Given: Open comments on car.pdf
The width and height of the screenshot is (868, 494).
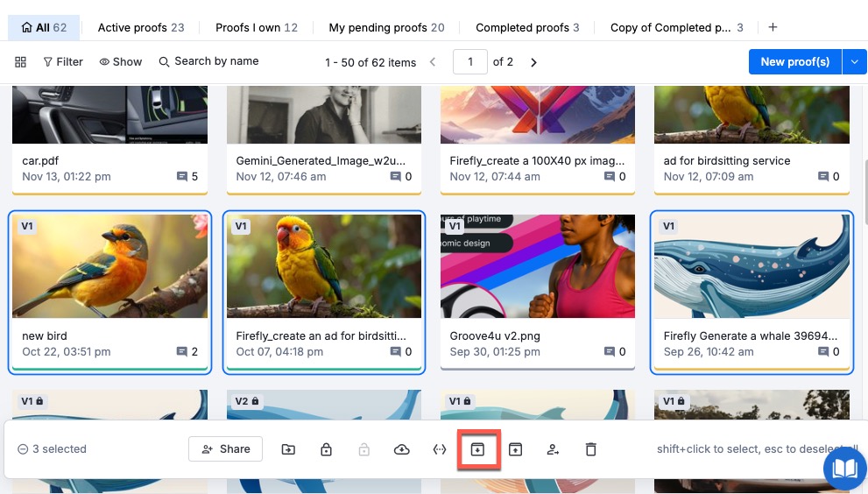Looking at the screenshot, I should pos(187,177).
